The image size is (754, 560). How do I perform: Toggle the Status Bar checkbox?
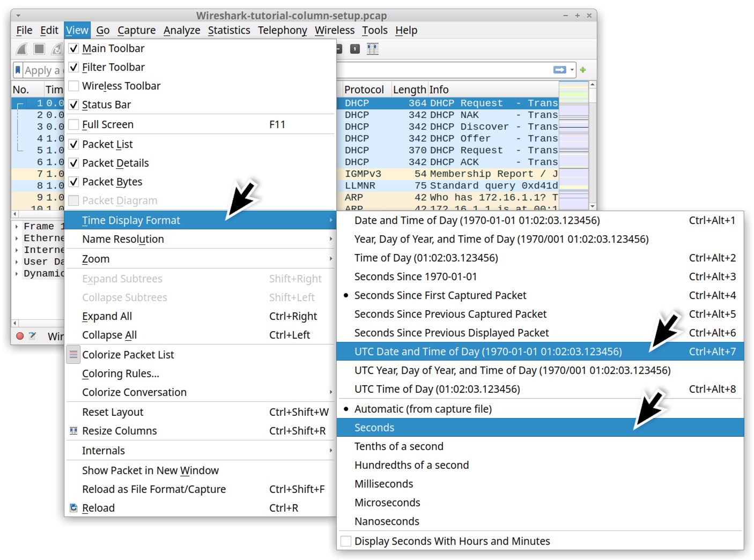tap(74, 105)
